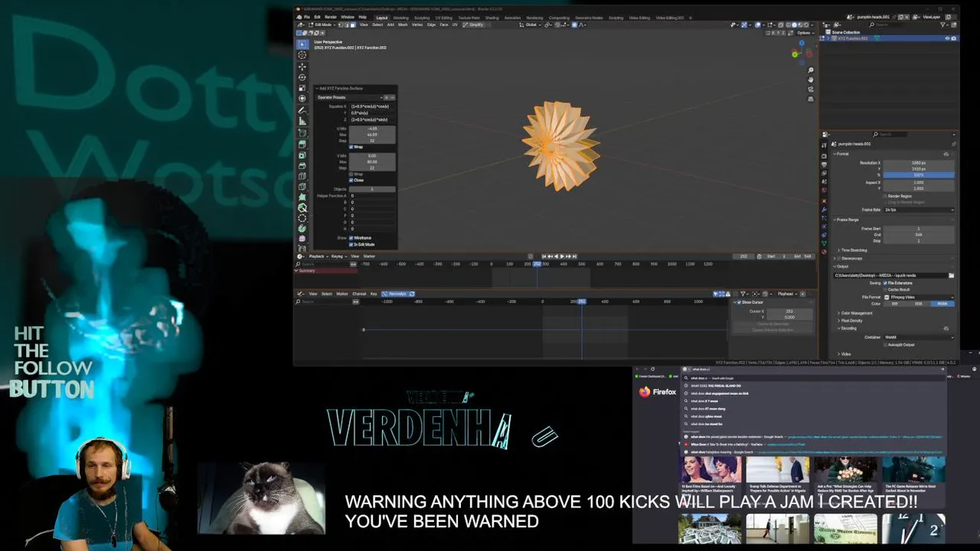This screenshot has width=980, height=551.
Task: Jump to the timeline end frame button
Action: click(x=574, y=256)
